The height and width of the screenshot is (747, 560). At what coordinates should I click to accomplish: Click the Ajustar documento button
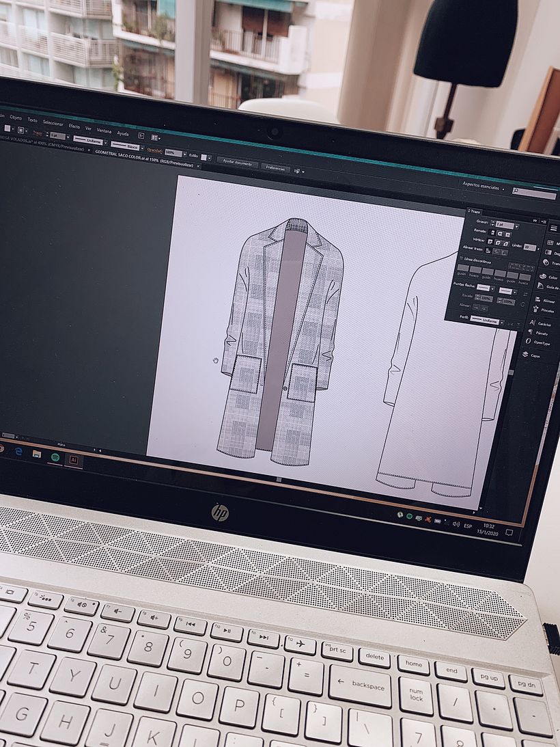click(237, 163)
